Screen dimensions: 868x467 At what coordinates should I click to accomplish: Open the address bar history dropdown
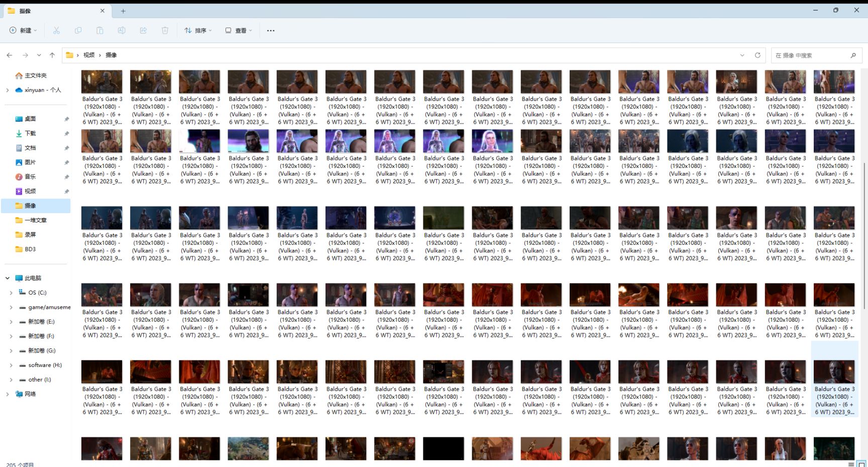coord(742,55)
